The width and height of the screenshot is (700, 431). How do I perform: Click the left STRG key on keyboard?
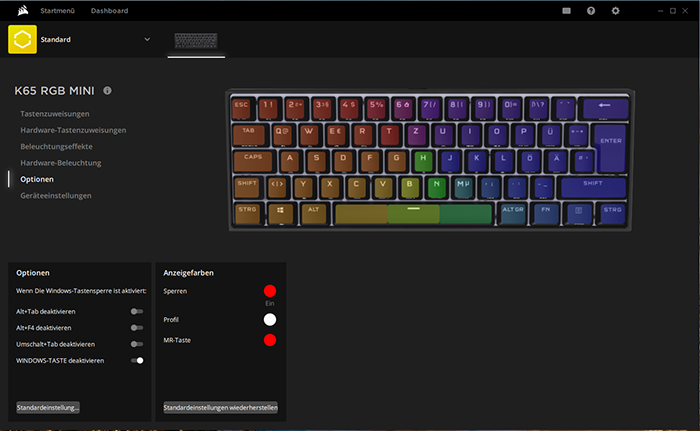coord(247,213)
